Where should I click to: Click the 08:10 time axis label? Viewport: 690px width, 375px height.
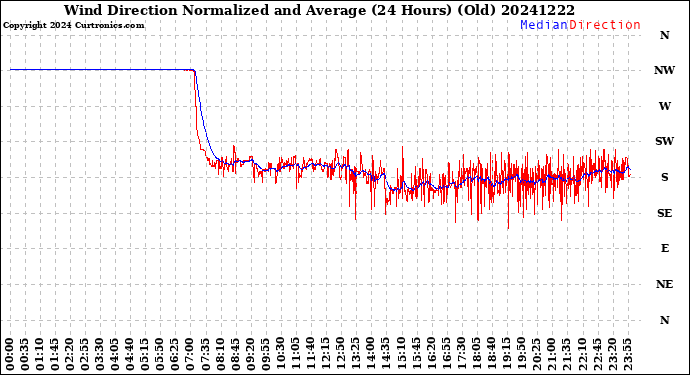coord(220,354)
